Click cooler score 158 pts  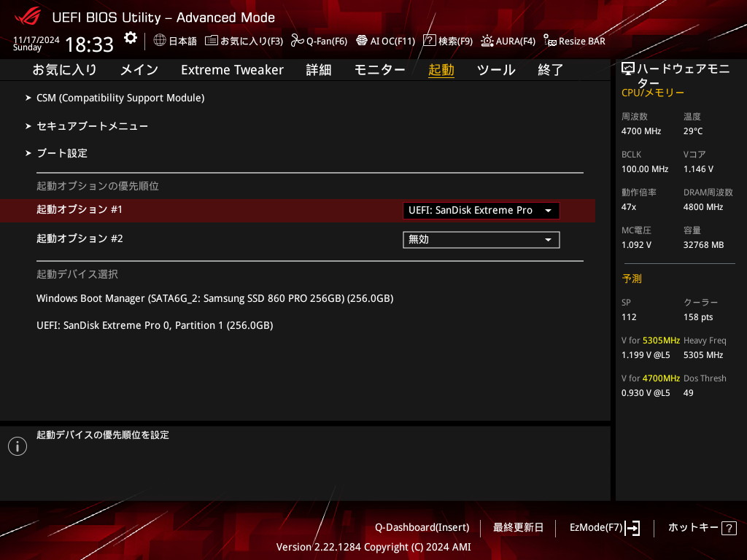click(698, 317)
